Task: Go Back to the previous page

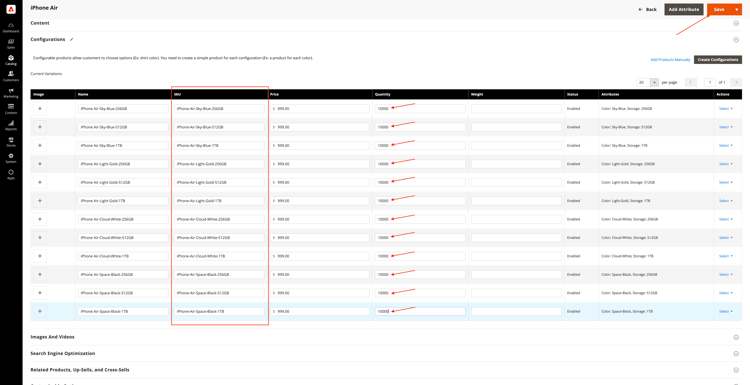Action: tap(648, 10)
